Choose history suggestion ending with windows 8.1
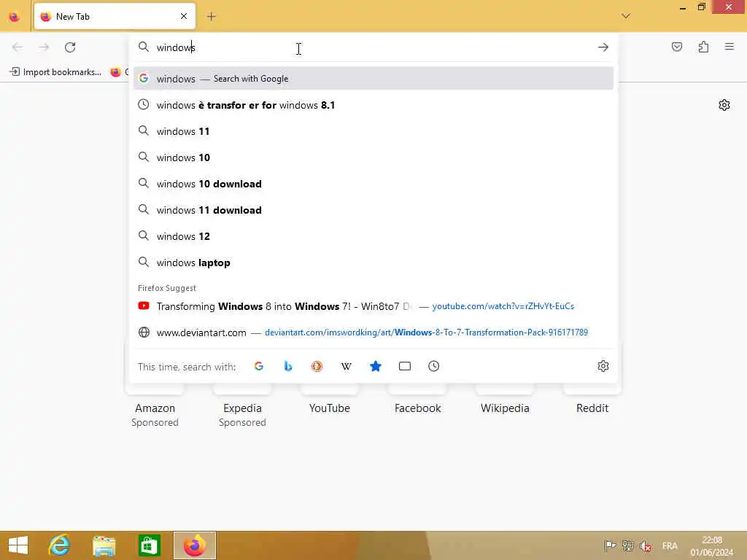The height and width of the screenshot is (560, 747). click(373, 105)
